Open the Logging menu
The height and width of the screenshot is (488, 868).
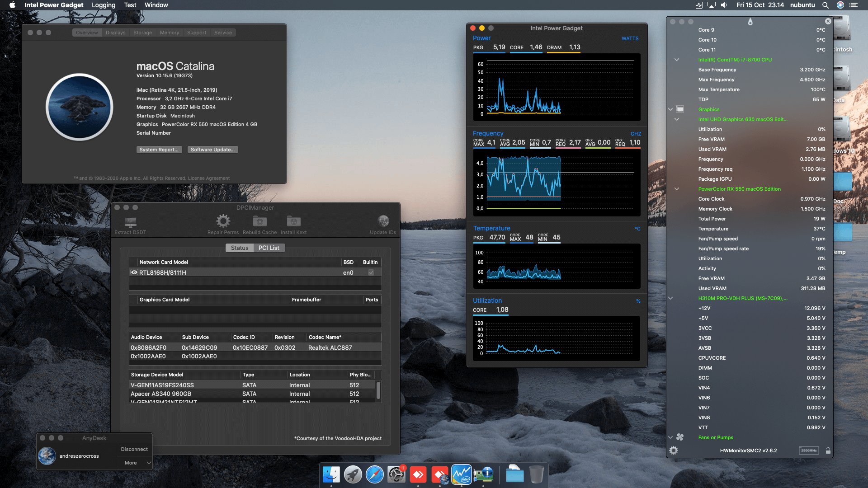click(x=104, y=5)
